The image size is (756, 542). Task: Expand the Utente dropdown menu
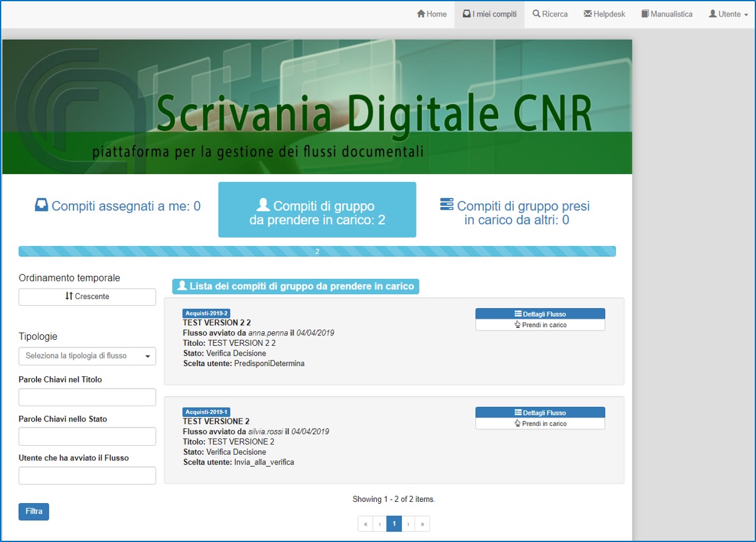(728, 14)
